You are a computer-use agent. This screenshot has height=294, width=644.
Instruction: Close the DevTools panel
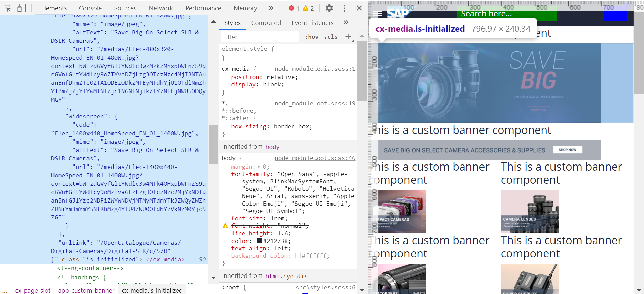pos(359,8)
